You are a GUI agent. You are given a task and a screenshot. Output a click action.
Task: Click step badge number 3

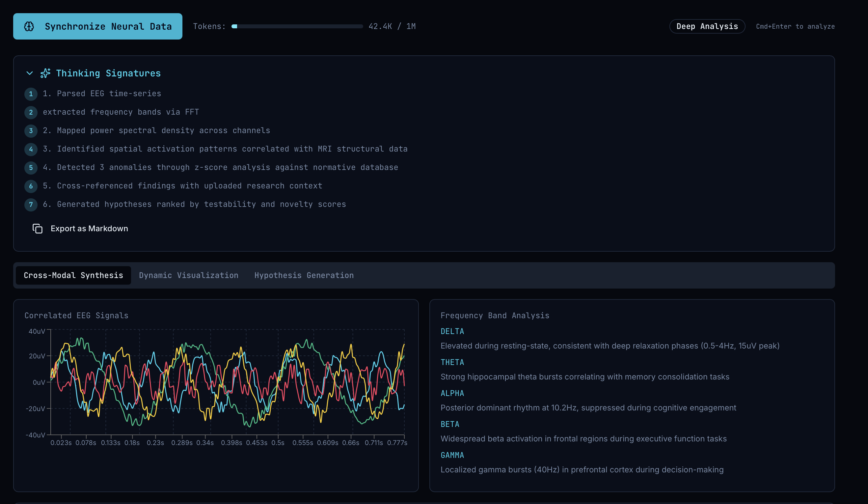(x=31, y=131)
